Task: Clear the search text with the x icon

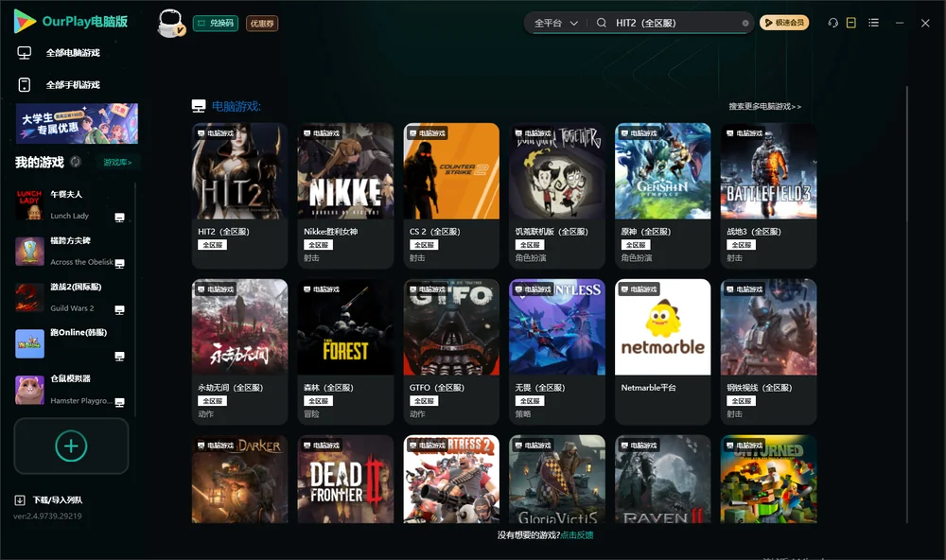Action: (745, 23)
